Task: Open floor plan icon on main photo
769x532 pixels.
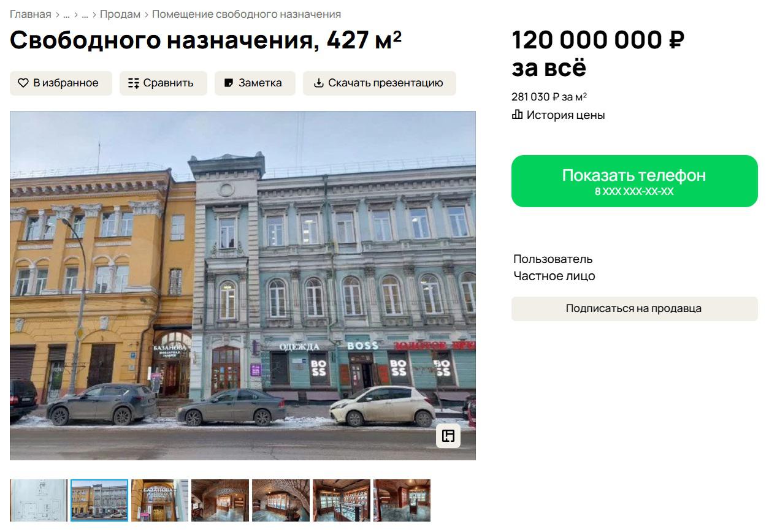Action: 448,436
